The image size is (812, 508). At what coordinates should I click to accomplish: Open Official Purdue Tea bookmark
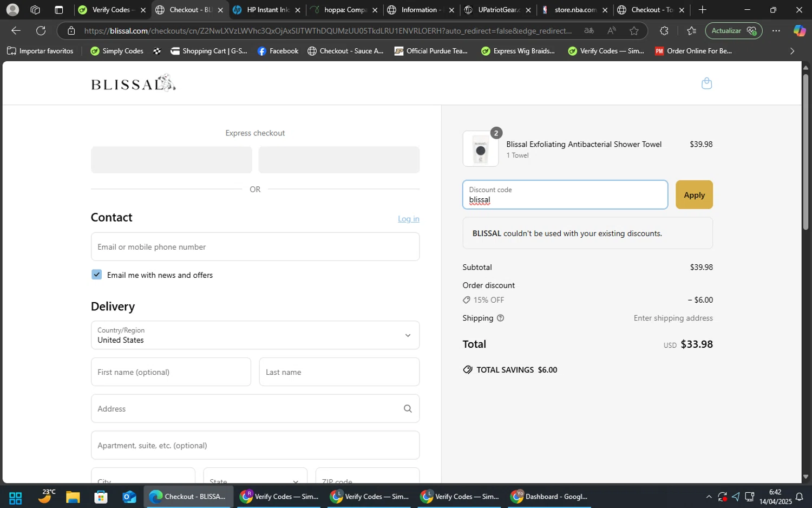[431, 51]
